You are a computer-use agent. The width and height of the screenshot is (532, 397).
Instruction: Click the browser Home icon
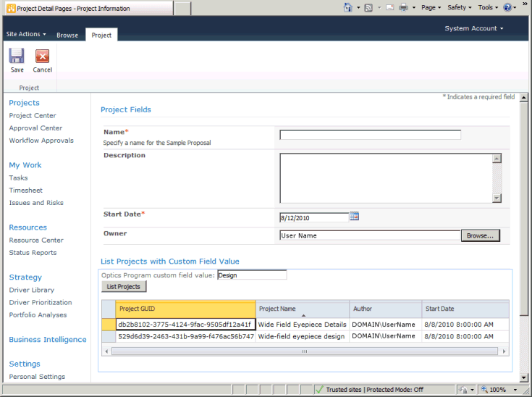(x=348, y=7)
